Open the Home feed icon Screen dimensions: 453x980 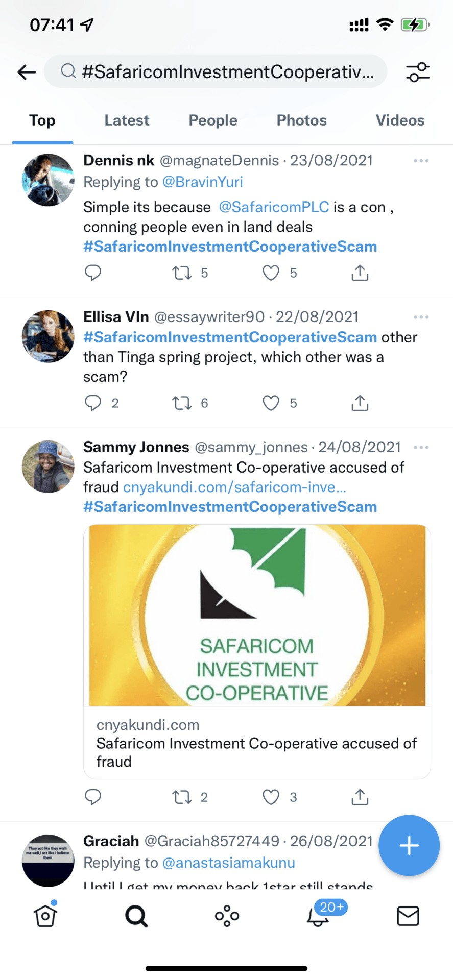tap(45, 916)
